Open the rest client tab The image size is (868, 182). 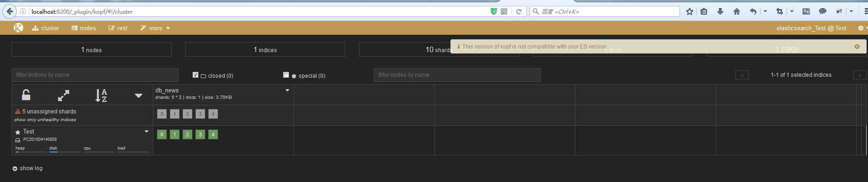pyautogui.click(x=118, y=28)
